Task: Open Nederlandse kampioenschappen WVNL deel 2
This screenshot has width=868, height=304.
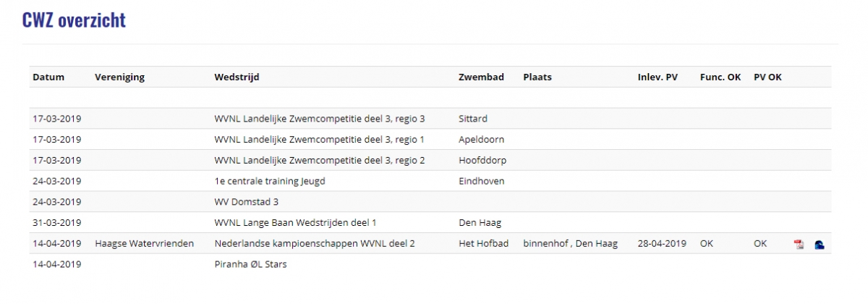Action: click(x=315, y=244)
